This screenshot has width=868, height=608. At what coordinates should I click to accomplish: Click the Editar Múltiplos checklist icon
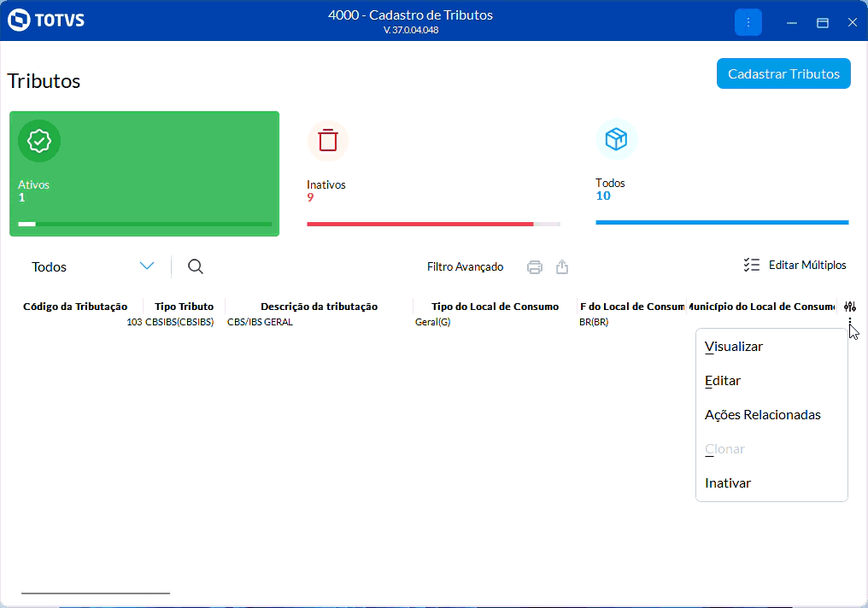pos(751,265)
